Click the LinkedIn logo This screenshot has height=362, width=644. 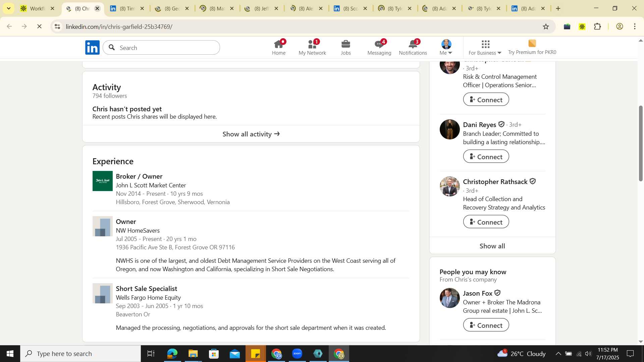tap(92, 48)
